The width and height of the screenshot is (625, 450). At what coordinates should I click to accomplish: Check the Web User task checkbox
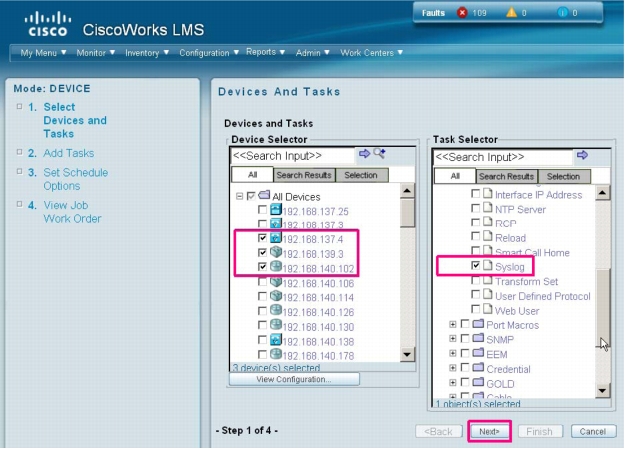point(476,309)
